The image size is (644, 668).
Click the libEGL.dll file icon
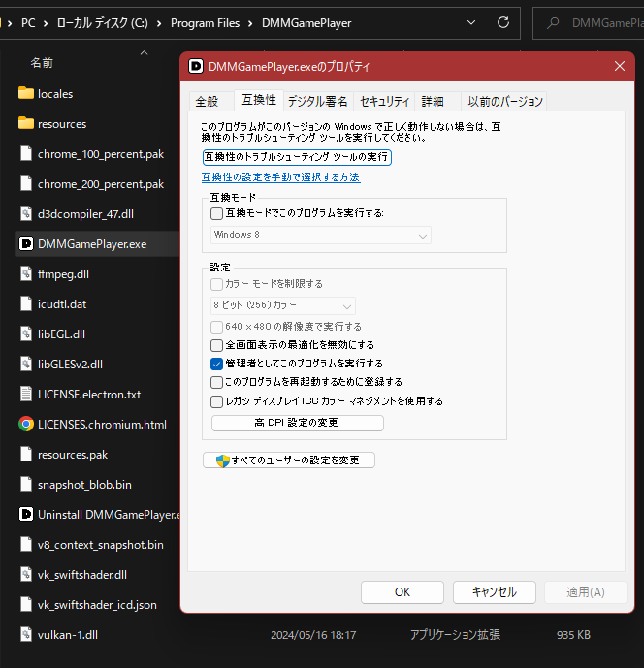tap(26, 334)
